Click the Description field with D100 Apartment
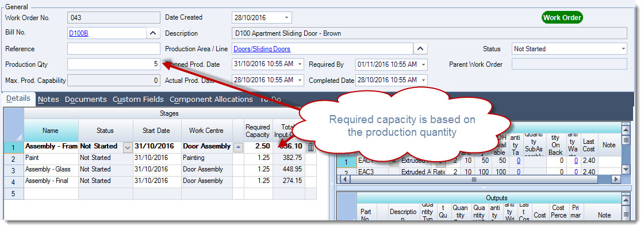This screenshot has width=644, height=229. coord(430,33)
